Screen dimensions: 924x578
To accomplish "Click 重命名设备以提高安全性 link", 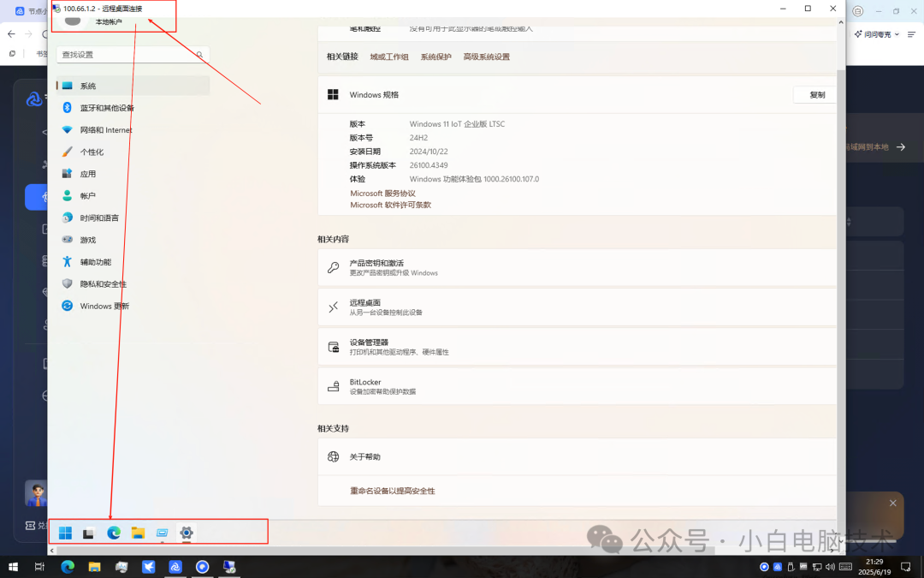I will [393, 491].
